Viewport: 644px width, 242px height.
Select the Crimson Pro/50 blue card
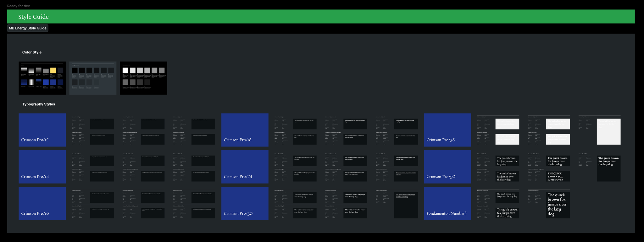(x=447, y=167)
